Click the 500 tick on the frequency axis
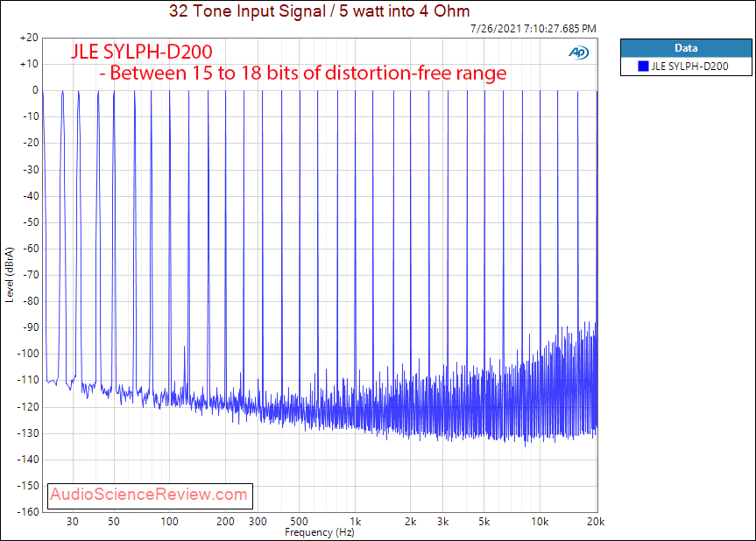 pos(299,521)
